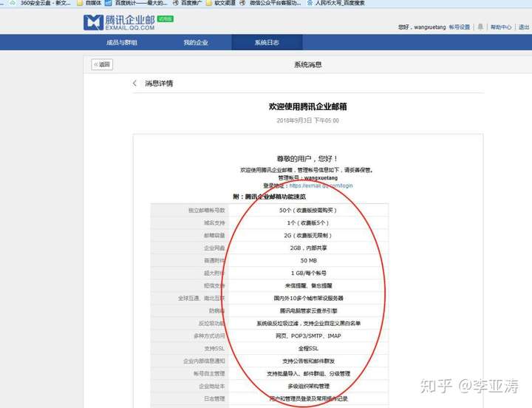The width and height of the screenshot is (532, 408).
Task: Click the 50个 account count cell
Action: [x=307, y=211]
